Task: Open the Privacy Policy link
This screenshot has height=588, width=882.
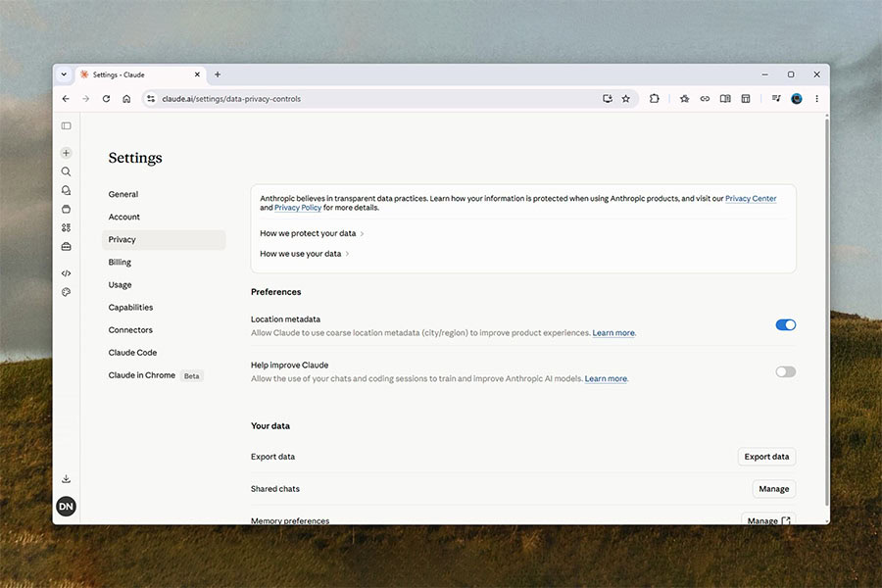Action: coord(298,208)
